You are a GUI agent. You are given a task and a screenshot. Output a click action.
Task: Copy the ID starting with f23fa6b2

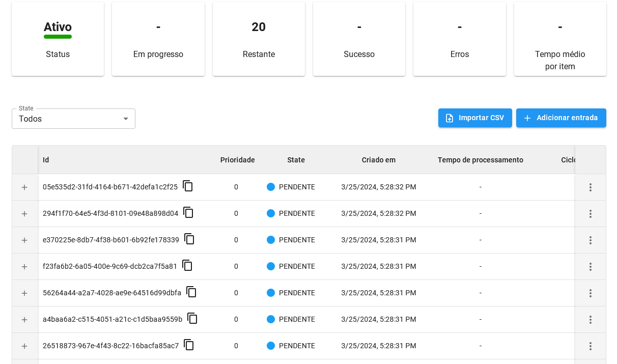coord(187,266)
